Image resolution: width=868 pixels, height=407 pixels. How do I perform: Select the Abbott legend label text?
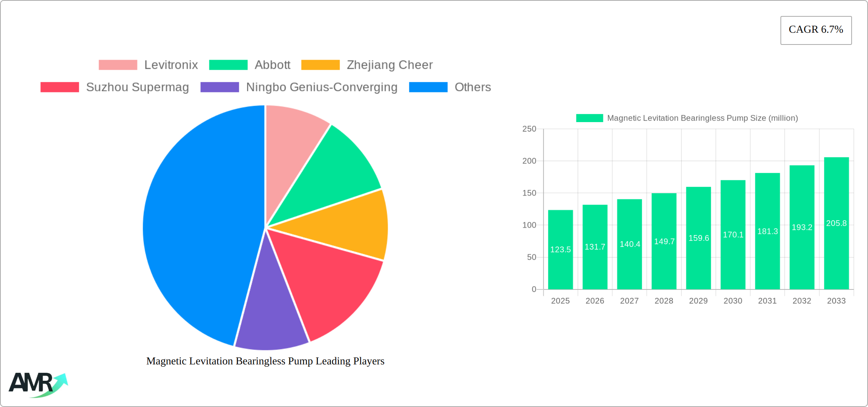click(273, 65)
